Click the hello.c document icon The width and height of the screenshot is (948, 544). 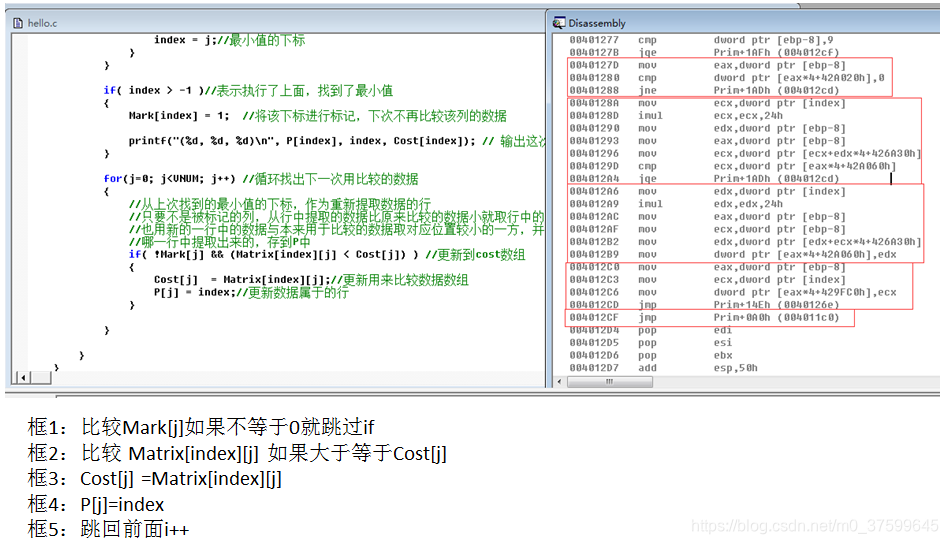pos(18,23)
